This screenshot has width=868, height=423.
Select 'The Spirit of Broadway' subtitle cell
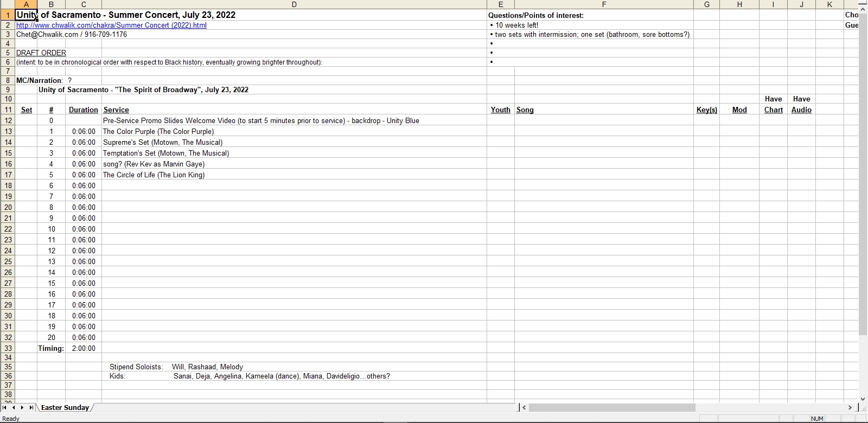(143, 89)
